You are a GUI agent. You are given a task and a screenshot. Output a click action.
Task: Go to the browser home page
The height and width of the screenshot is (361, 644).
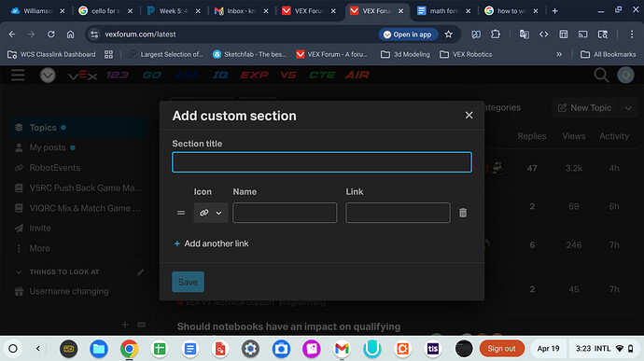tap(71, 35)
